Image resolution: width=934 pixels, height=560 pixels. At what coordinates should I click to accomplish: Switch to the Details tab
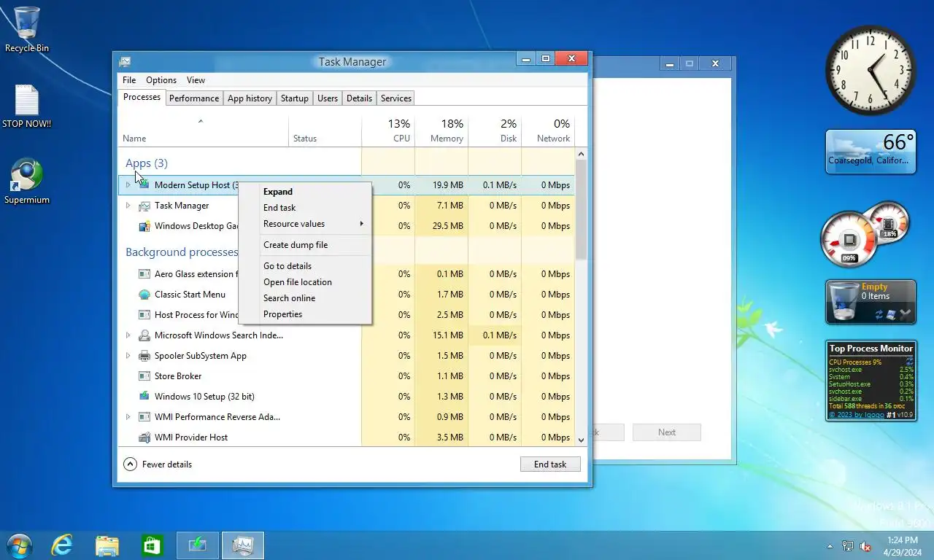(x=359, y=98)
